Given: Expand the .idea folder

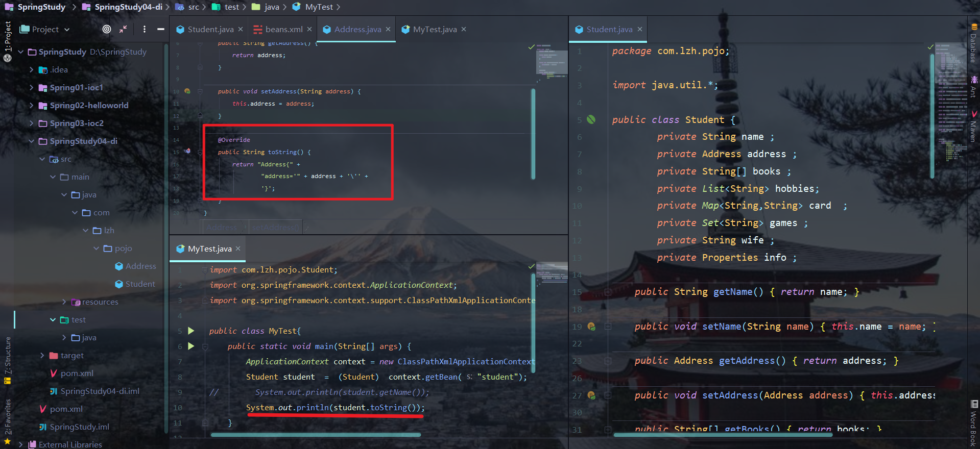Looking at the screenshot, I should tap(32, 69).
